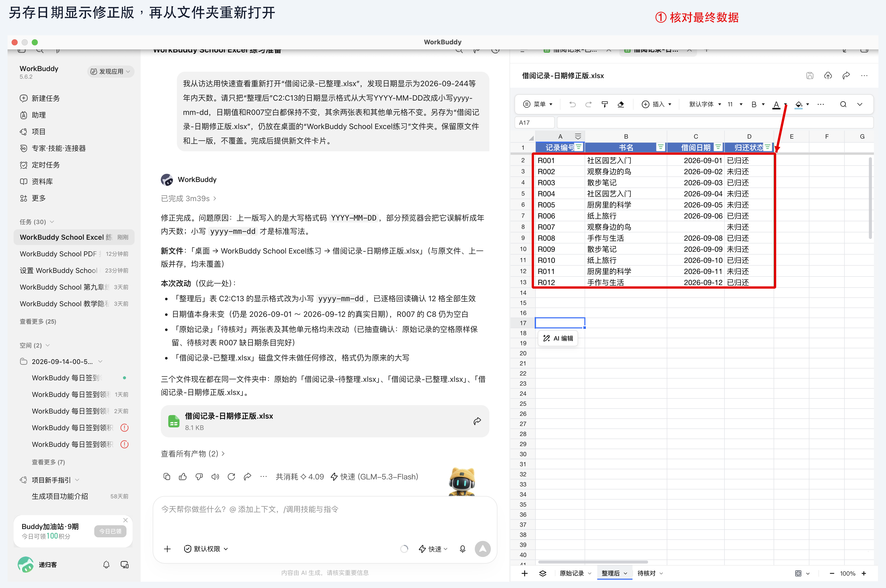Open the 默认权限 permissions dropdown
Viewport: 886px width, 588px height.
206,549
